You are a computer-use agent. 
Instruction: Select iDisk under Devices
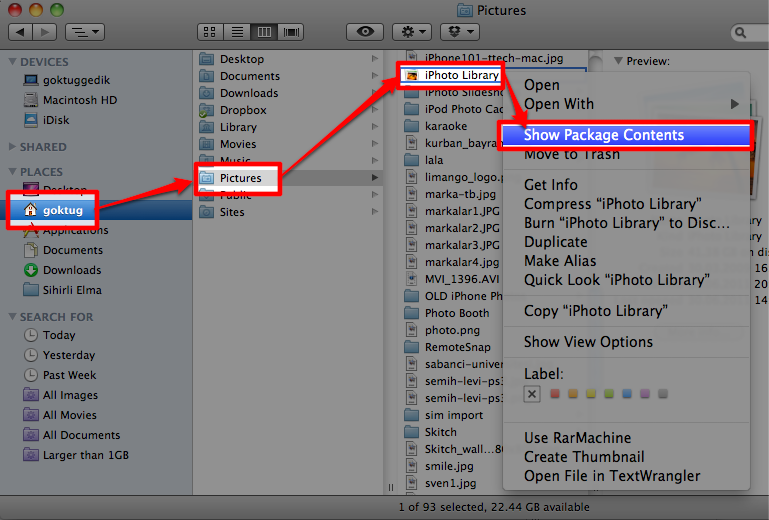pos(58,119)
